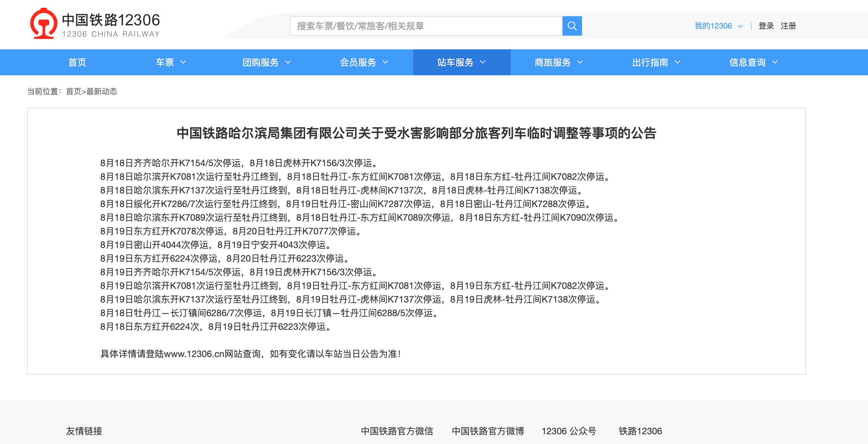Click the blue search magnifier button
868x444 pixels.
pos(572,26)
